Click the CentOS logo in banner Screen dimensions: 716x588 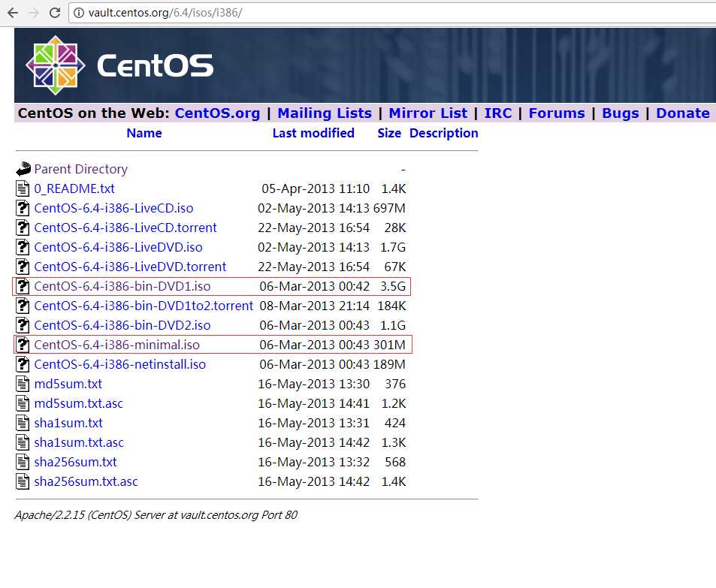[x=119, y=65]
